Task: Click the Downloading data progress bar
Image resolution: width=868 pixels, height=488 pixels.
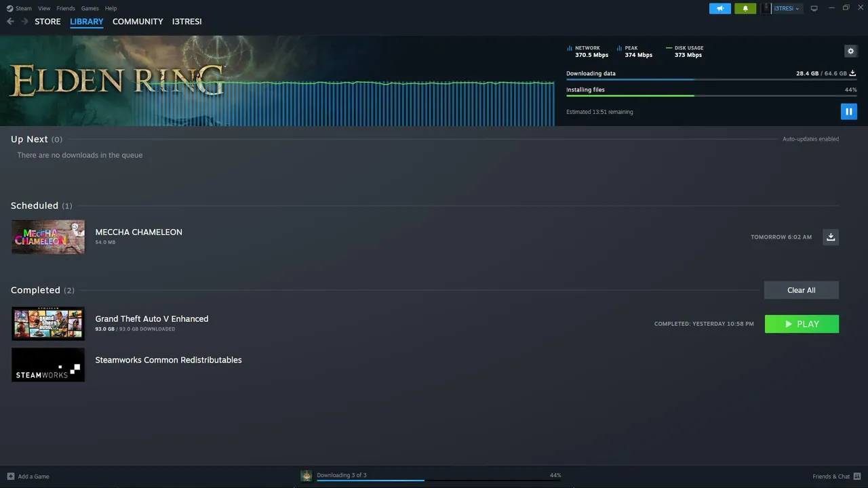Action: tap(711, 79)
